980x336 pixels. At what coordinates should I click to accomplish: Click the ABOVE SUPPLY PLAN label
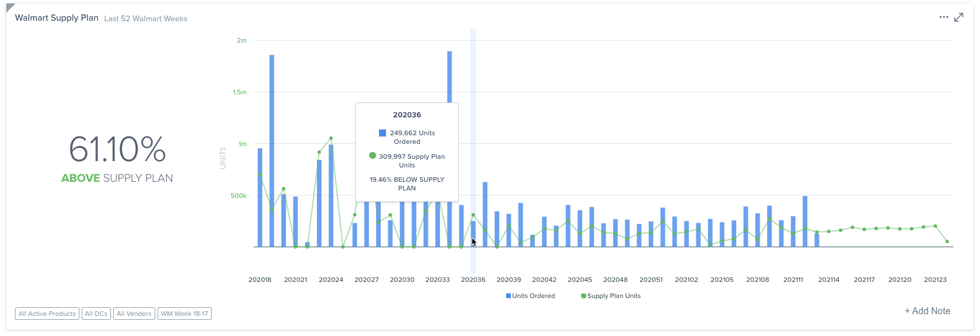point(117,178)
